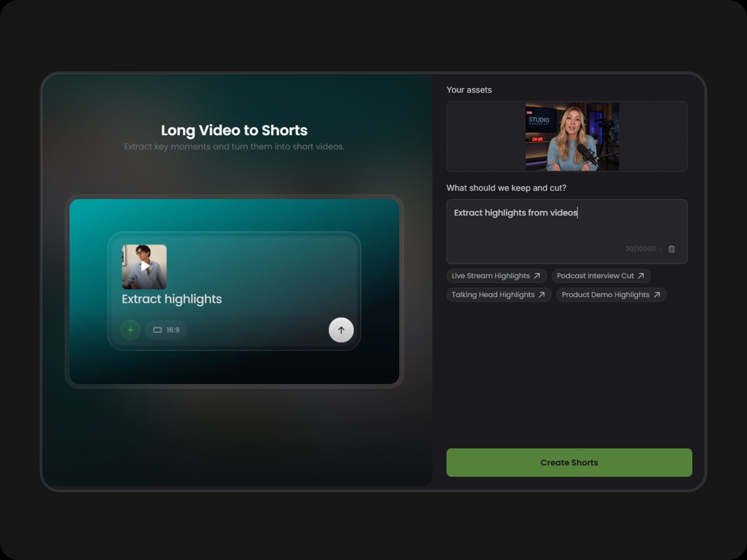Screen dimensions: 747x560
Task: Click the trash icon to clear the prompt
Action: 671,249
